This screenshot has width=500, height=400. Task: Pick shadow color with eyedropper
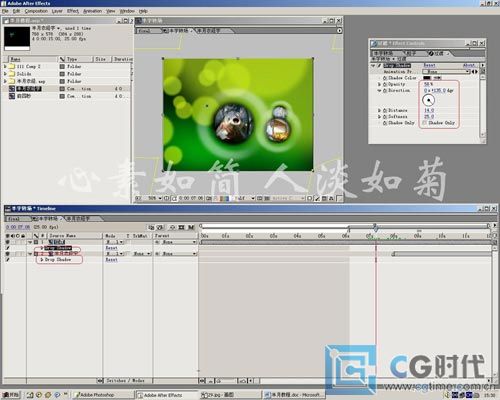[437, 78]
